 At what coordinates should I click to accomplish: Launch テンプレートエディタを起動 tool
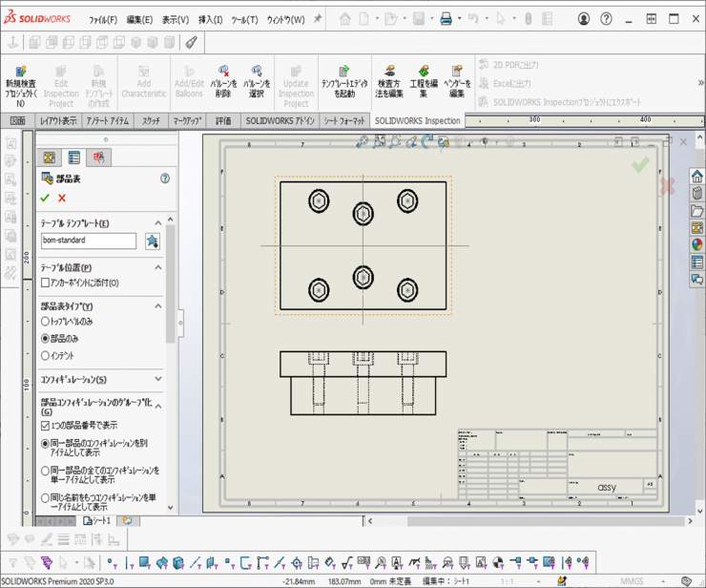click(x=344, y=73)
